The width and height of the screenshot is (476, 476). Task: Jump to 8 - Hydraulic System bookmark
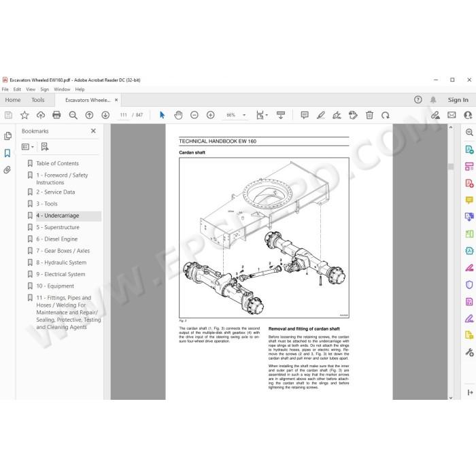click(x=61, y=262)
